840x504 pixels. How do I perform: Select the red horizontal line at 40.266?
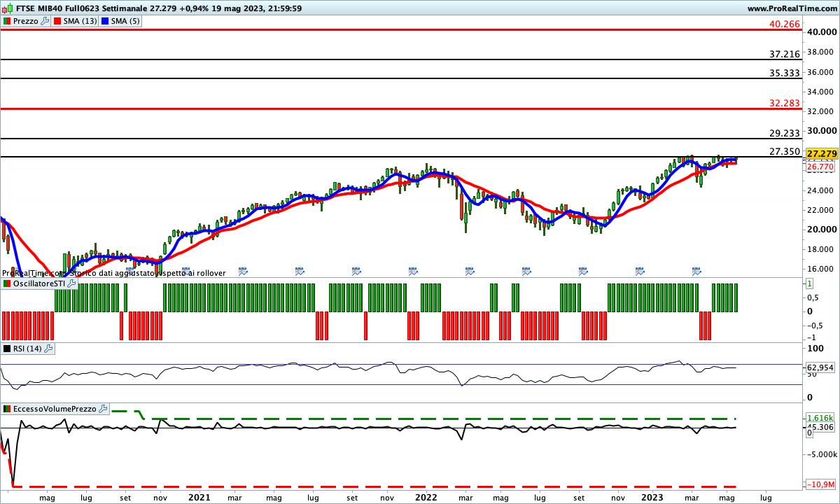(x=402, y=30)
